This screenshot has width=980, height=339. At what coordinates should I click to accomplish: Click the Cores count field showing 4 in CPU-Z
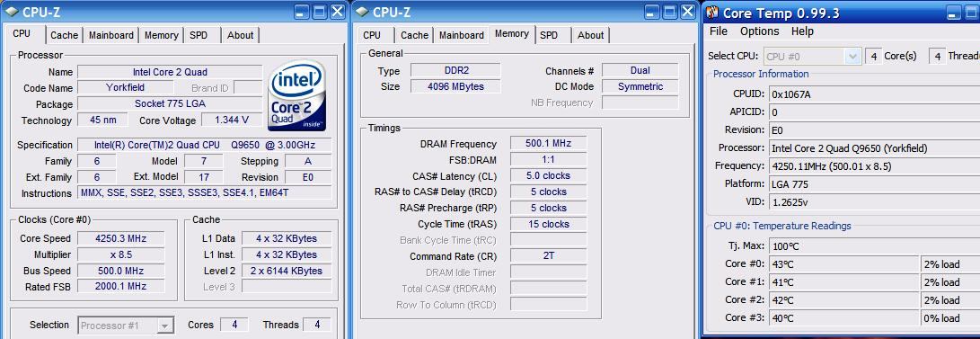click(234, 325)
